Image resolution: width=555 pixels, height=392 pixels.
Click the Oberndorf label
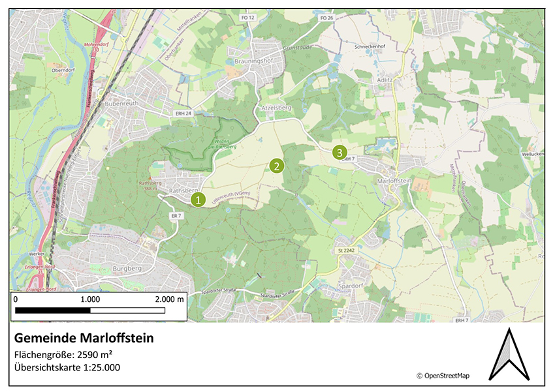(63, 70)
